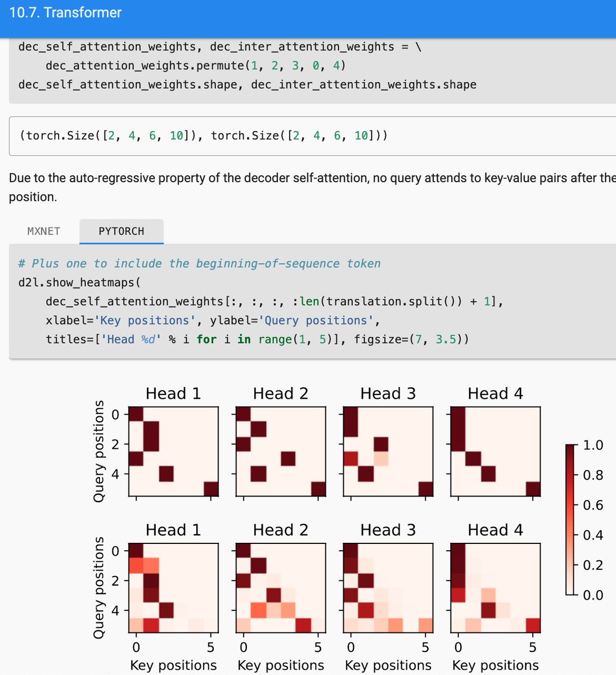
Task: Click the dec_self_attention_weights variable in the code
Action: [x=99, y=47]
